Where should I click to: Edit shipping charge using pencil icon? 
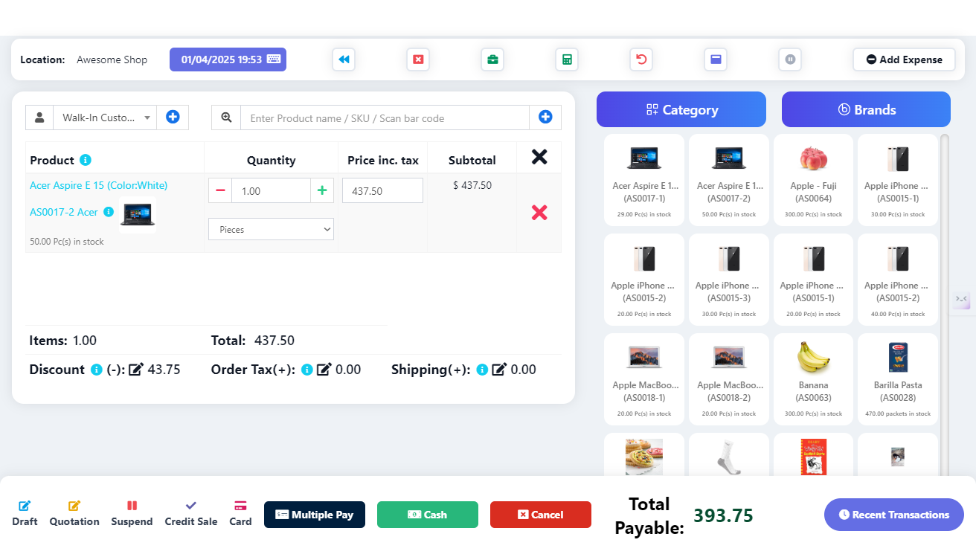pyautogui.click(x=500, y=370)
